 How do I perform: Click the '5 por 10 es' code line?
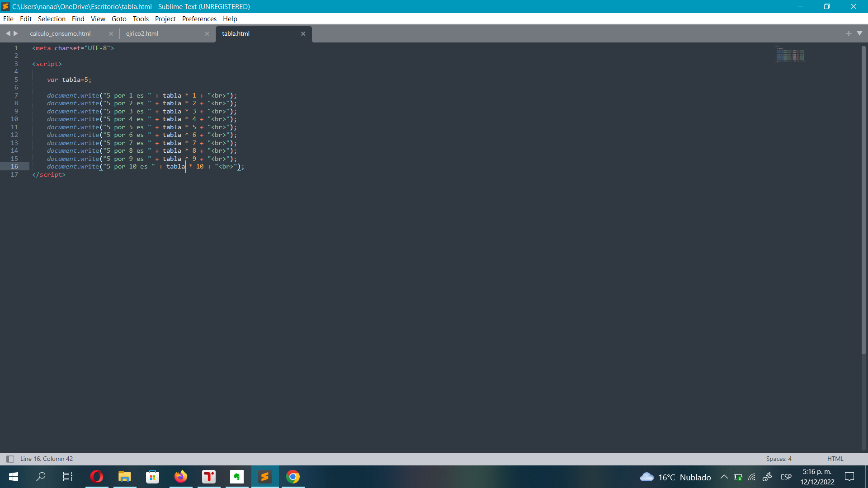point(146,166)
